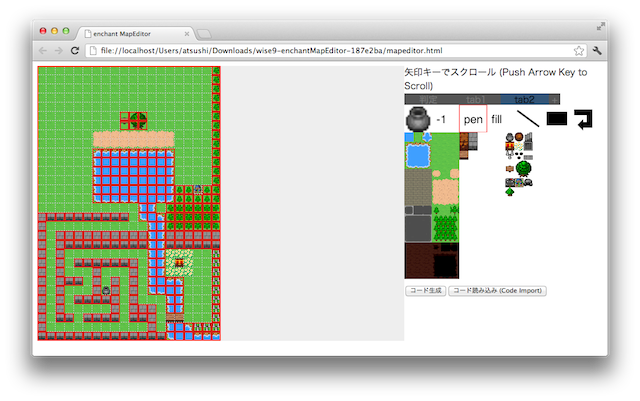This screenshot has height=401, width=640.
Task: Select the fill tool
Action: (497, 119)
